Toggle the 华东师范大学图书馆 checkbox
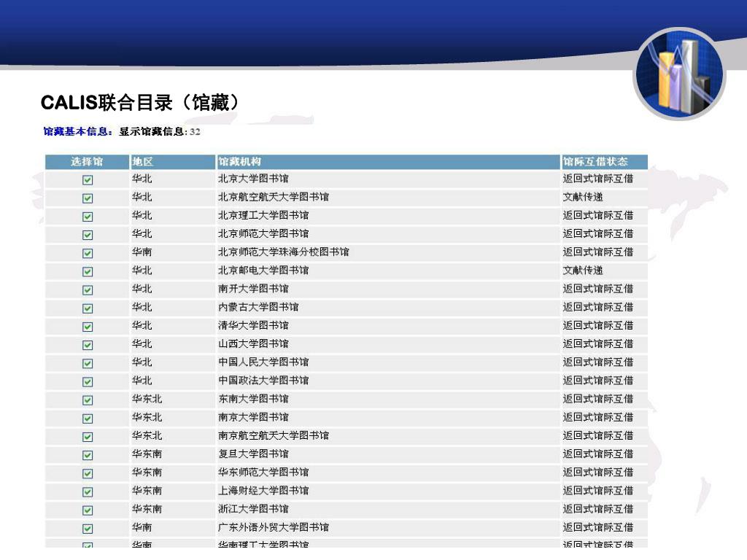The width and height of the screenshot is (747, 560). click(x=88, y=473)
